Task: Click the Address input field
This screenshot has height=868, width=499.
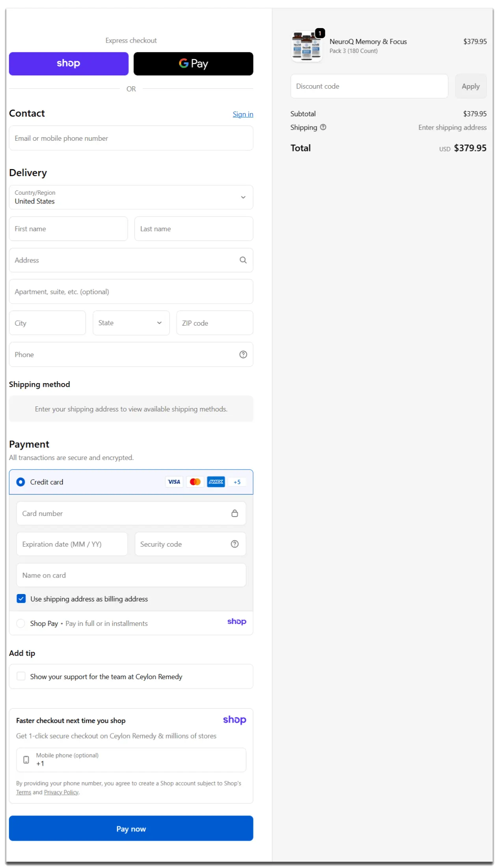Action: coord(131,260)
